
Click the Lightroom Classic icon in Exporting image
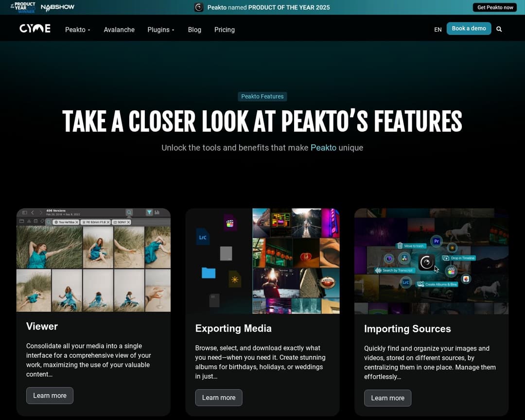pyautogui.click(x=203, y=237)
